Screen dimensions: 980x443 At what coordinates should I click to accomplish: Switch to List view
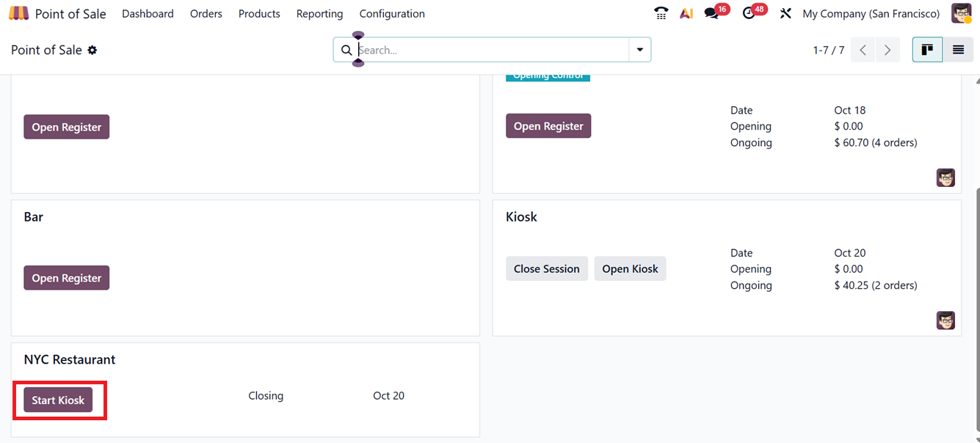pos(958,50)
